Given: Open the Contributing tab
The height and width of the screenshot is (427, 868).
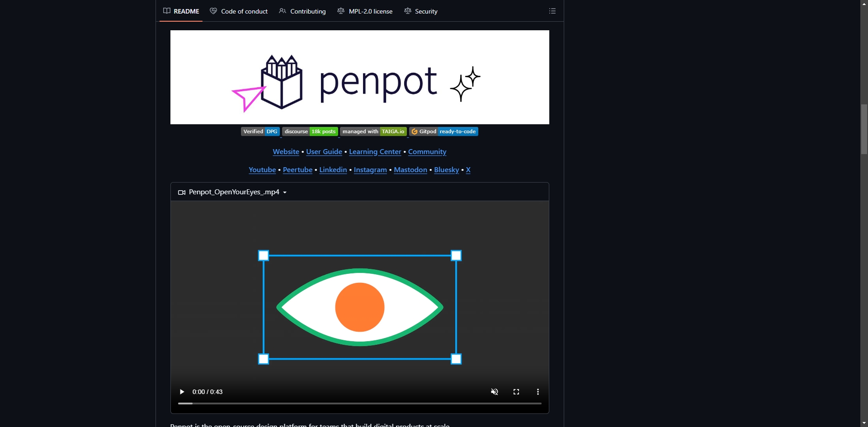Looking at the screenshot, I should [302, 11].
